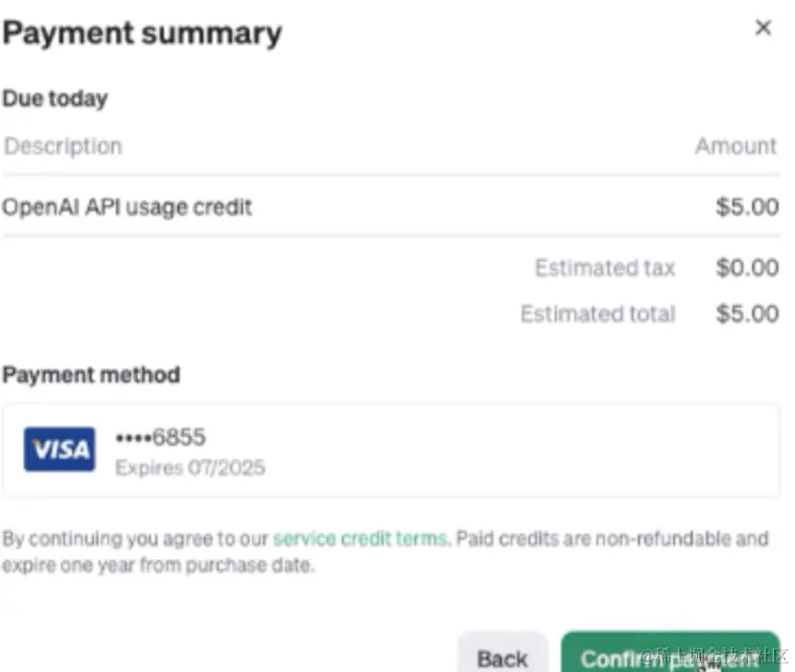Open the service credit terms link

[x=360, y=539]
